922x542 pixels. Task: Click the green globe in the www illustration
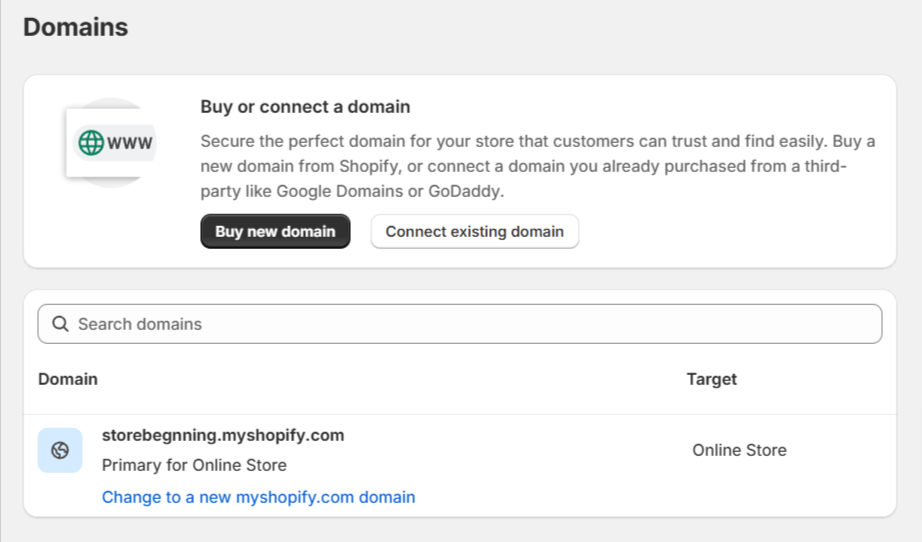(90, 142)
